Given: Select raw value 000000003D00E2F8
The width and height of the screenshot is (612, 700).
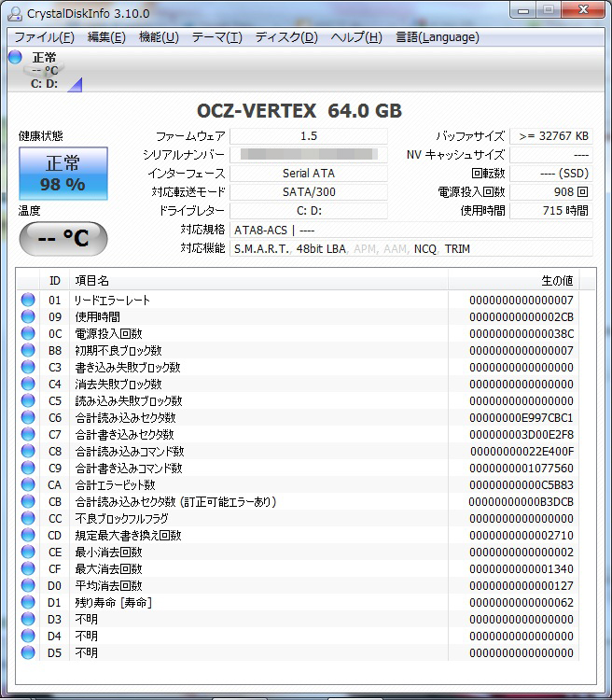Looking at the screenshot, I should (x=522, y=435).
